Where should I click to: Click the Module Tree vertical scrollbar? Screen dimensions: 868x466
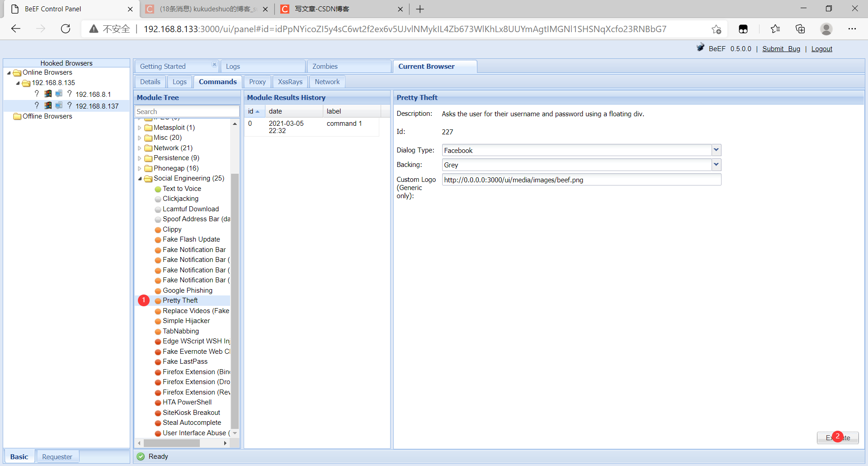(235, 300)
